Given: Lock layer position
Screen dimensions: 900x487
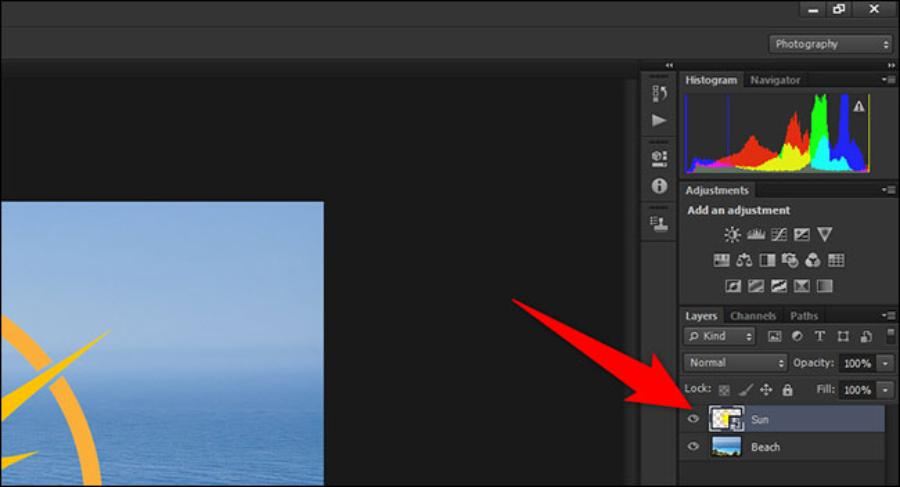Looking at the screenshot, I should coord(766,391).
